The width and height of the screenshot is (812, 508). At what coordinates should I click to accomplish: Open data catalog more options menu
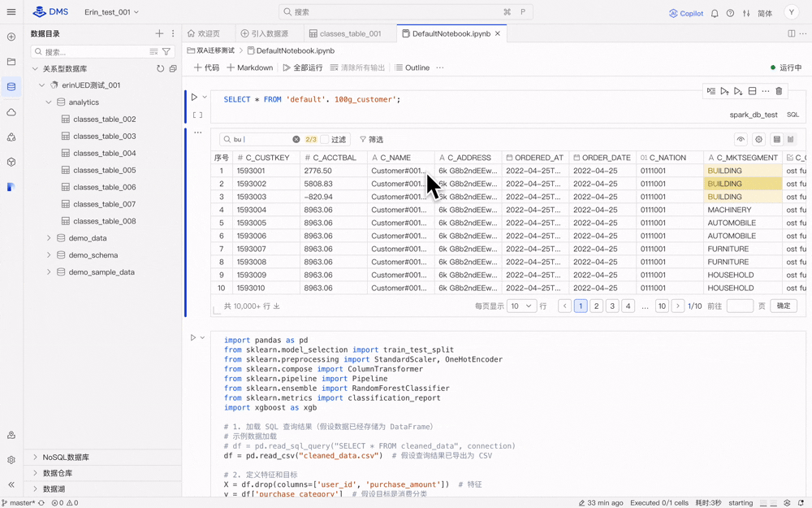point(173,33)
